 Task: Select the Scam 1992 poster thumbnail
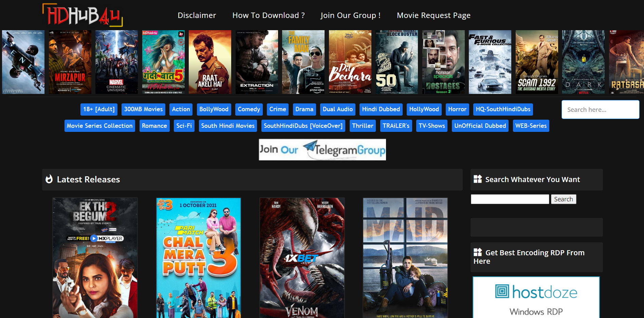click(x=536, y=62)
